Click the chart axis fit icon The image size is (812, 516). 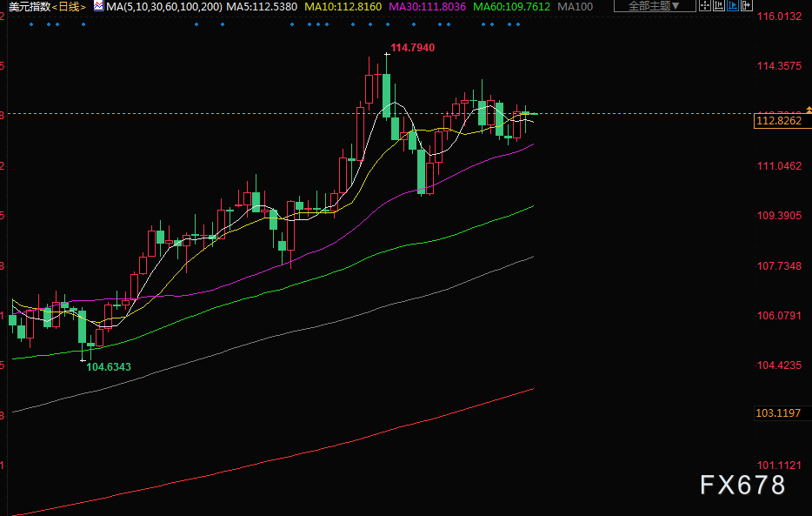pos(719,6)
